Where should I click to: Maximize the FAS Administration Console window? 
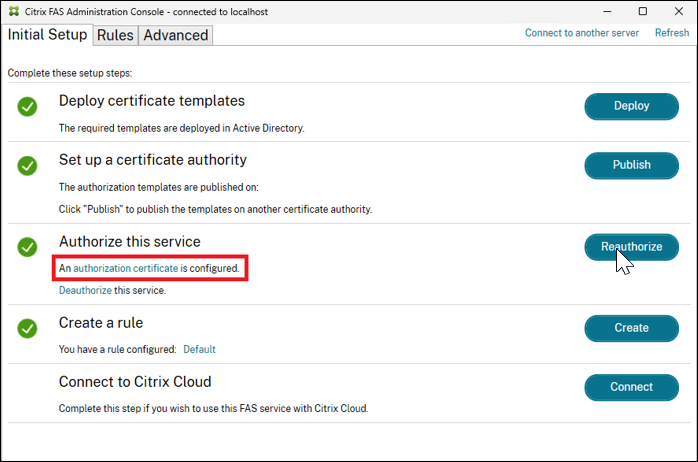(x=643, y=11)
